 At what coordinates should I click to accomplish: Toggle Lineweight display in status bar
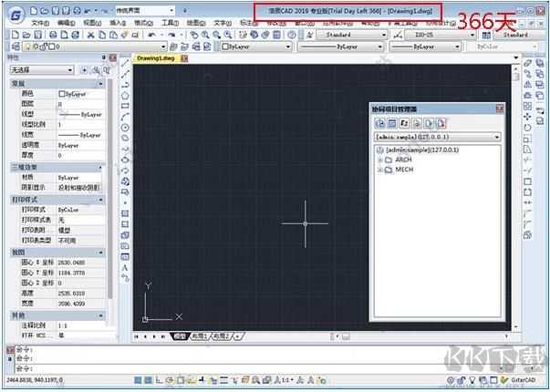point(223,380)
